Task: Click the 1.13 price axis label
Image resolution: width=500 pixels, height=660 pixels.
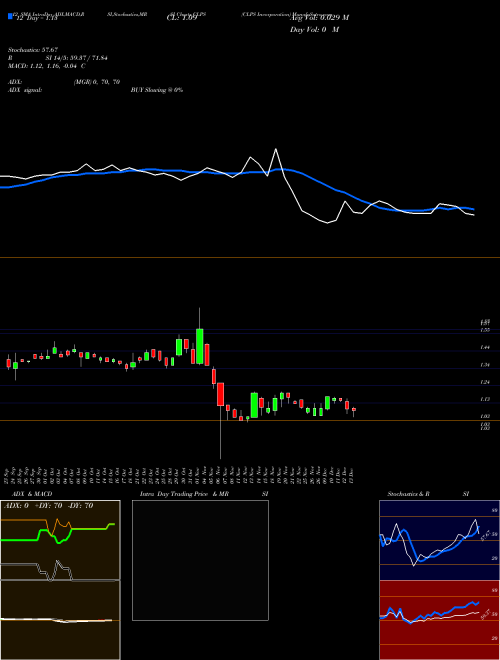Action: tap(485, 399)
